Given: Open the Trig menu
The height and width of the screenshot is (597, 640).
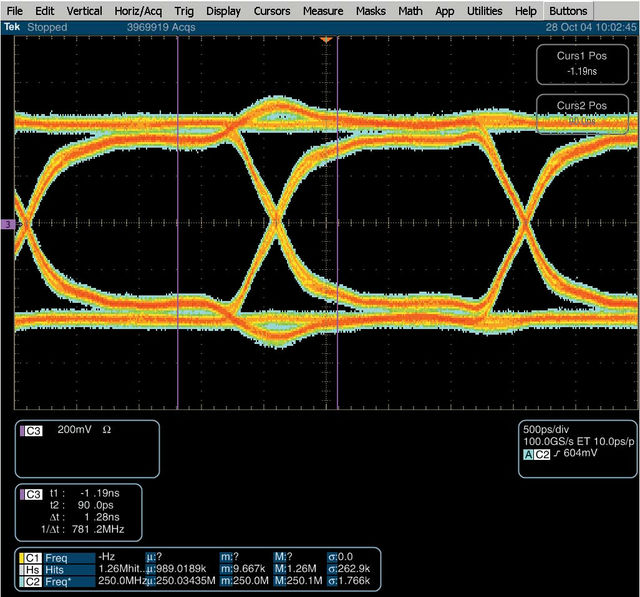Looking at the screenshot, I should pyautogui.click(x=184, y=11).
